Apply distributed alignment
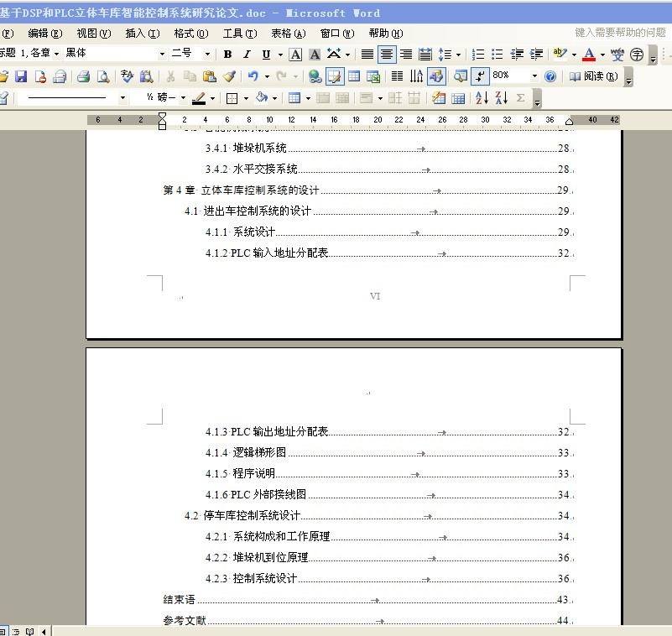Screen dimensions: 672x636 [425, 55]
